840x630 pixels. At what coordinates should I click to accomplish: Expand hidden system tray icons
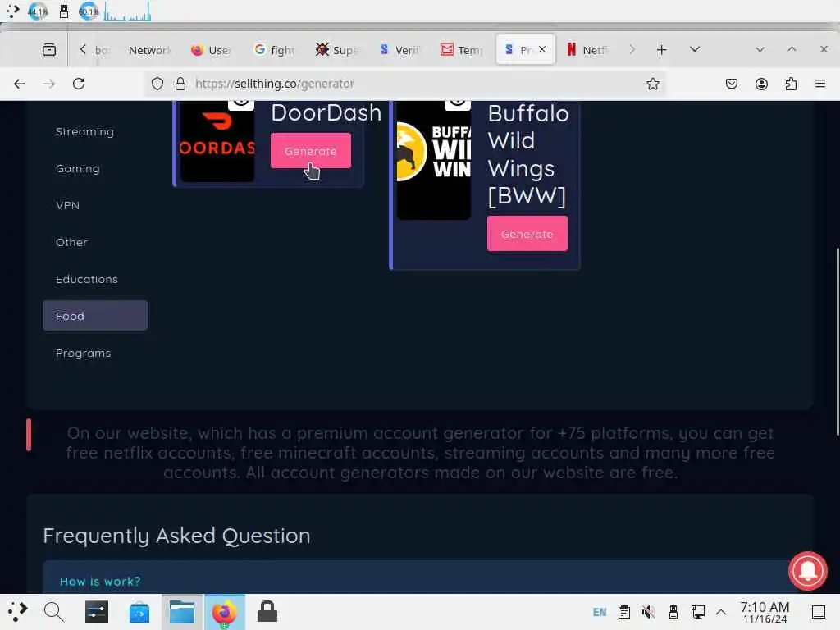[x=721, y=612]
